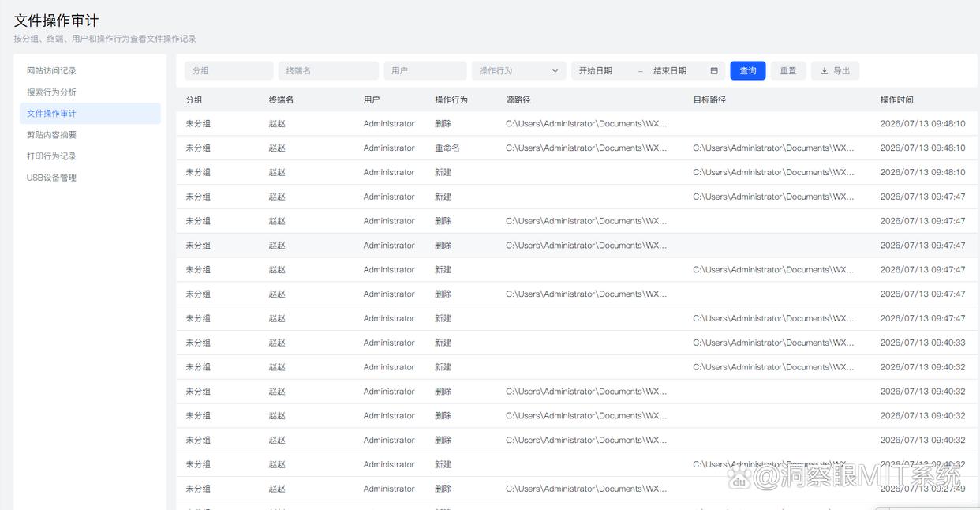
Task: Click 赵赵 in the 重命名 row
Action: 277,148
